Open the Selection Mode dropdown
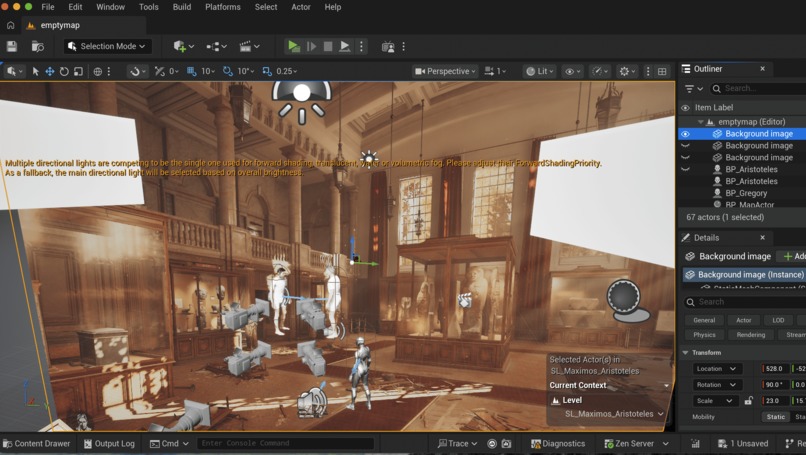Image resolution: width=806 pixels, height=455 pixels. [107, 46]
